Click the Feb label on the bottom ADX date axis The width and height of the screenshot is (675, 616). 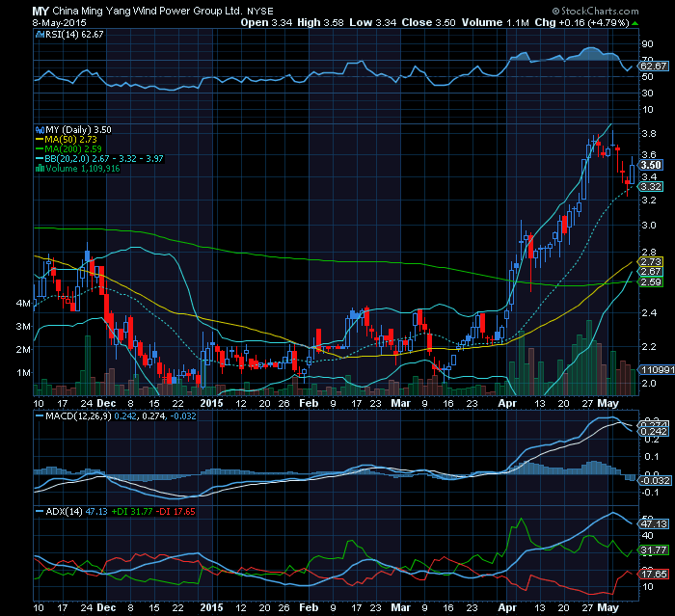click(x=309, y=608)
